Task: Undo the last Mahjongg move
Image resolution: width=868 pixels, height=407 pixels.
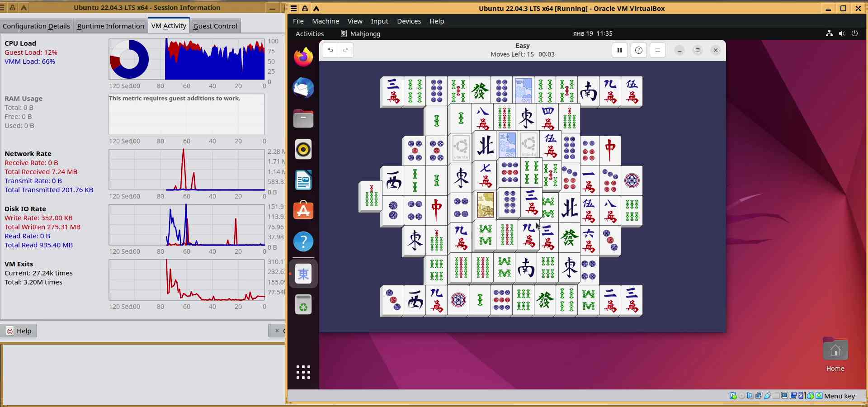Action: [x=330, y=50]
